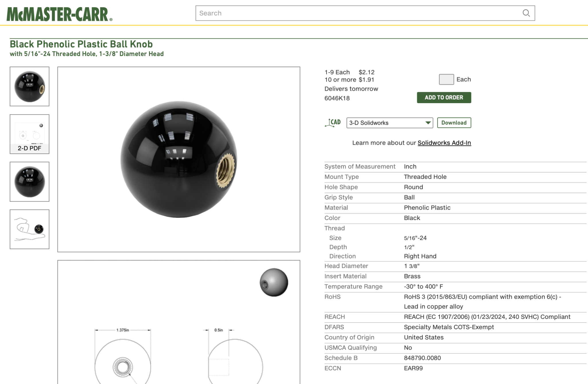Select the hand size comparison thumbnail
Screen dimensions: 588x384
pos(30,229)
